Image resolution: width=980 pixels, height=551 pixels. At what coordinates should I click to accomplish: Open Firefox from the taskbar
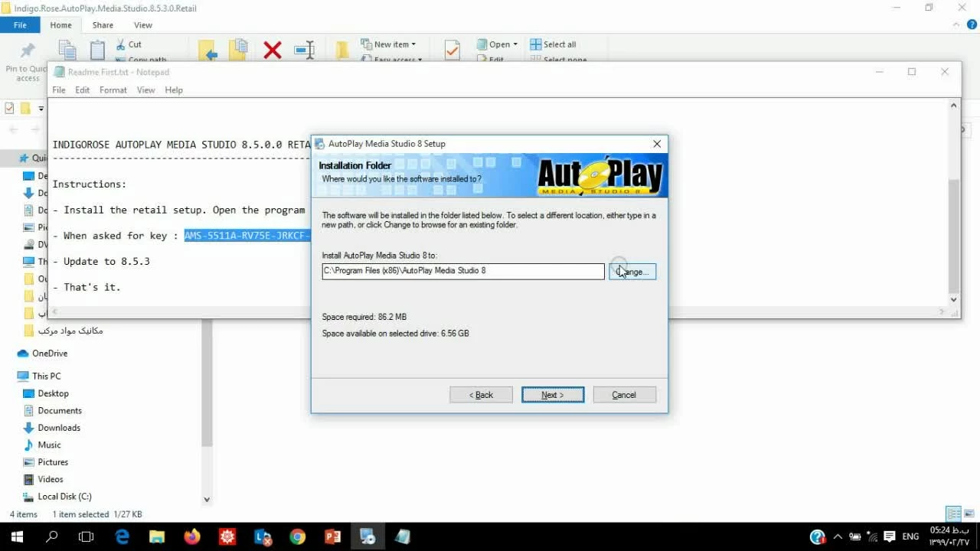tap(192, 536)
